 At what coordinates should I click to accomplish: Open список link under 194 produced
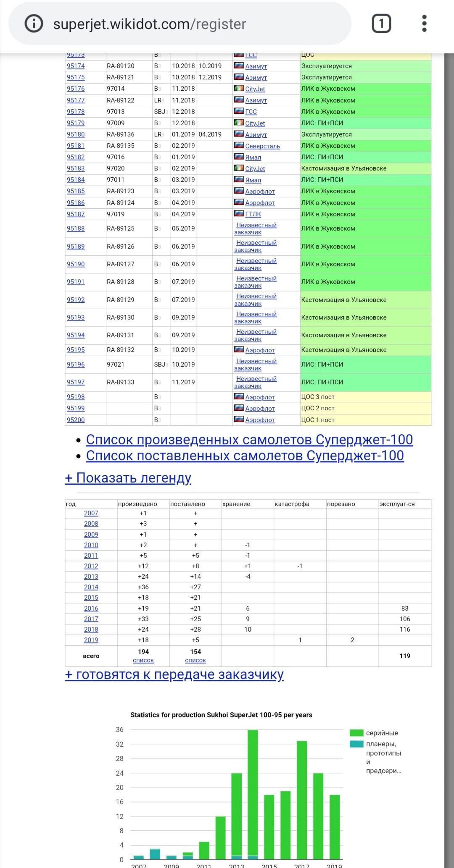coord(143,661)
